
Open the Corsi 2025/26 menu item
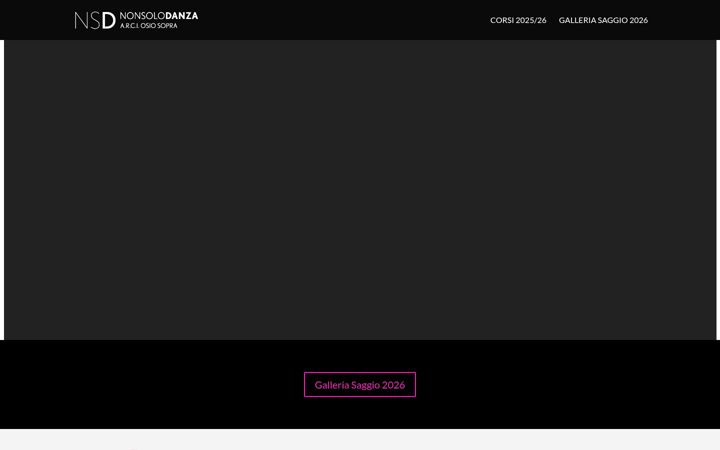(x=518, y=20)
